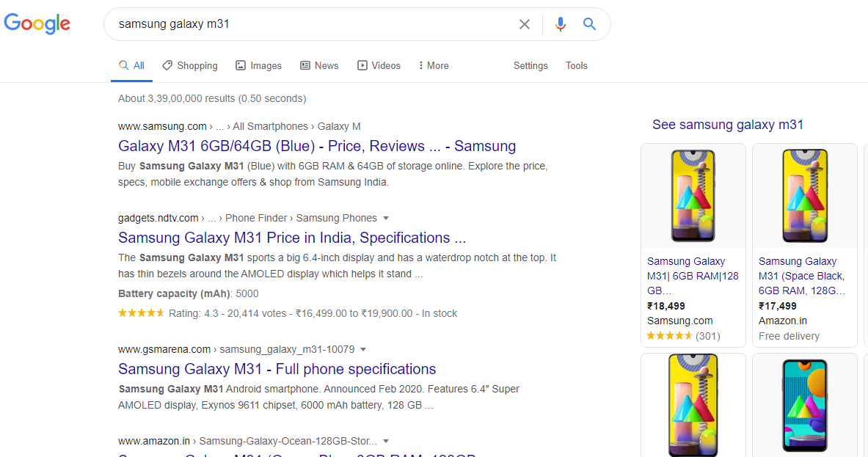Switch to the Images tab
The width and height of the screenshot is (868, 457).
(x=258, y=65)
